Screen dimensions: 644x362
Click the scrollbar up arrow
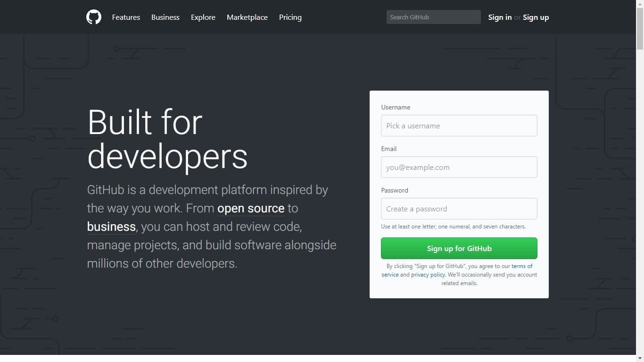point(640,4)
